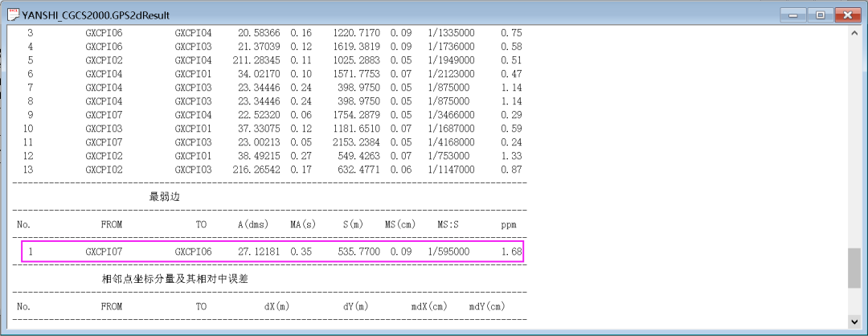
Task: Click GXCPI06 in the weakest edge row
Action: (x=193, y=252)
